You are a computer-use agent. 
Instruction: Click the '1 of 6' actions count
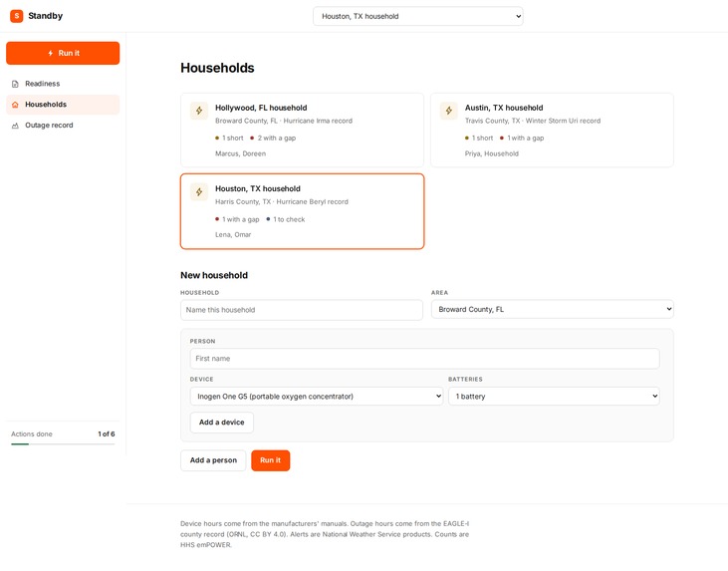click(x=107, y=433)
